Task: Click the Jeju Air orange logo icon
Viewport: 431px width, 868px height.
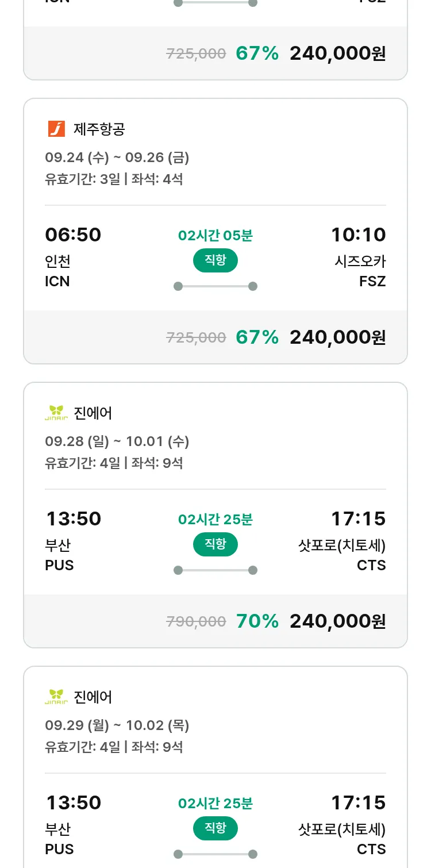Action: click(56, 129)
